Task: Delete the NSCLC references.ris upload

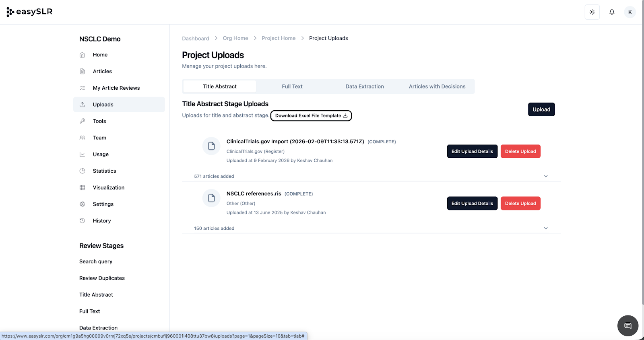Action: pos(520,204)
